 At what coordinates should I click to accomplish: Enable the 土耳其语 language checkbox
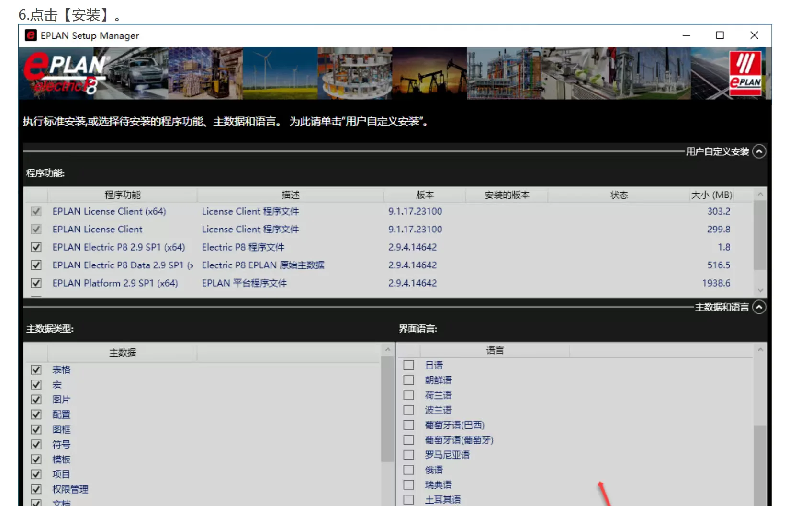click(408, 500)
